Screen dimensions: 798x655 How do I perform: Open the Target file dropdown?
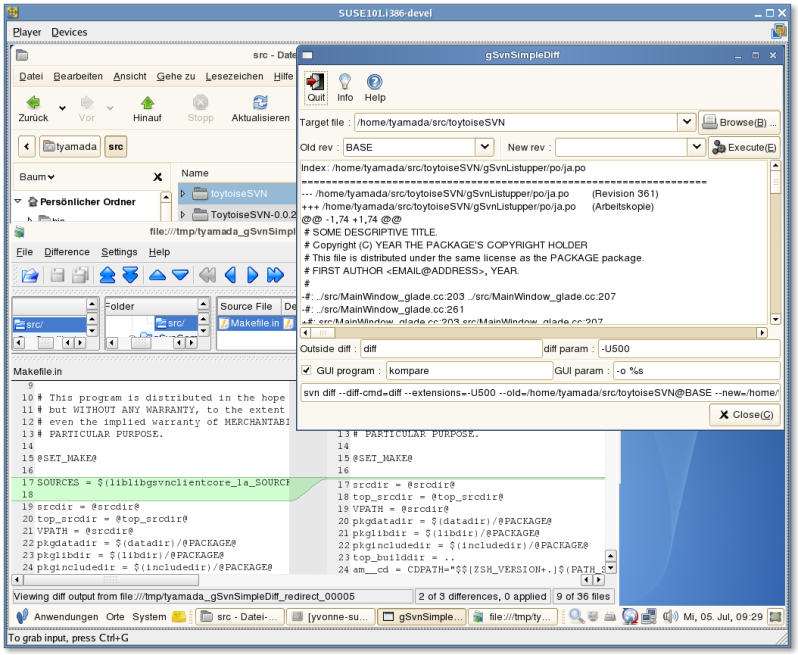(687, 122)
